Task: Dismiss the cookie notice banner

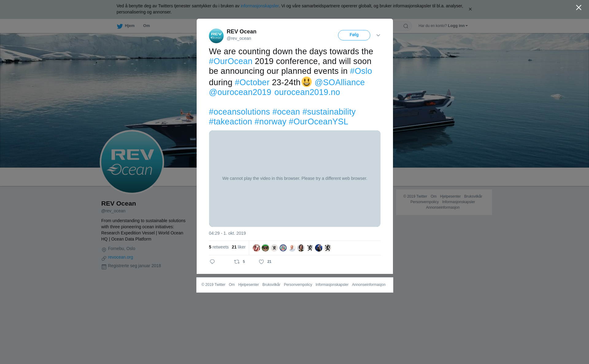Action: click(x=470, y=9)
